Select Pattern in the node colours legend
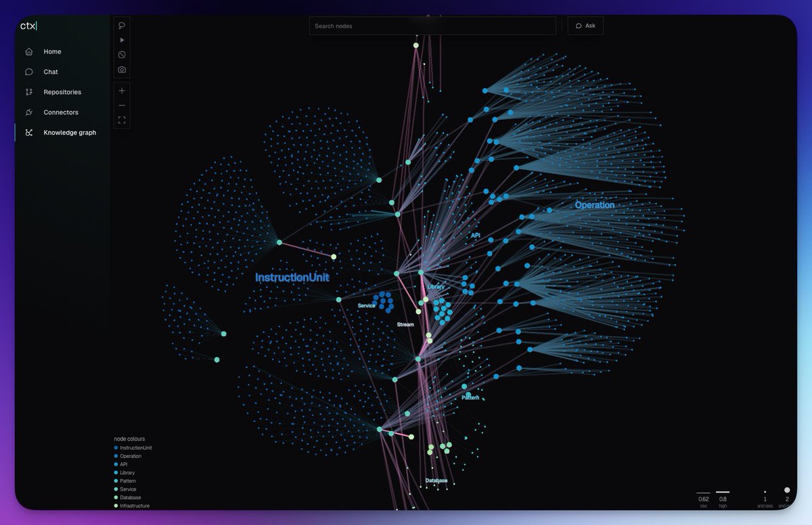 [x=125, y=480]
